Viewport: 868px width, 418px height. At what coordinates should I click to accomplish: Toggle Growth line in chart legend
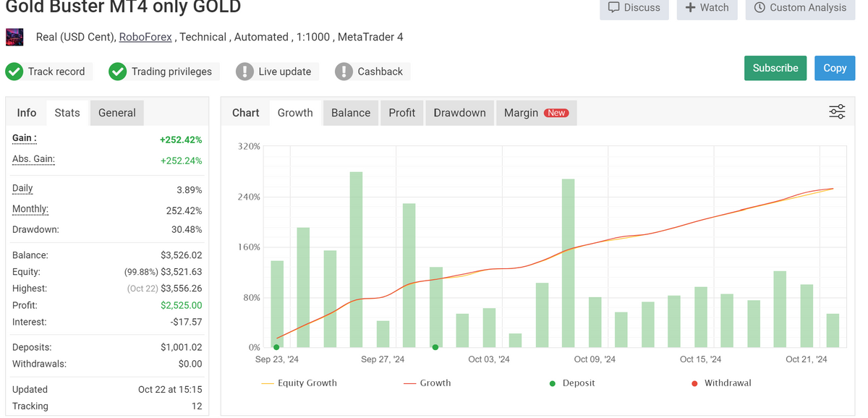pyautogui.click(x=427, y=383)
